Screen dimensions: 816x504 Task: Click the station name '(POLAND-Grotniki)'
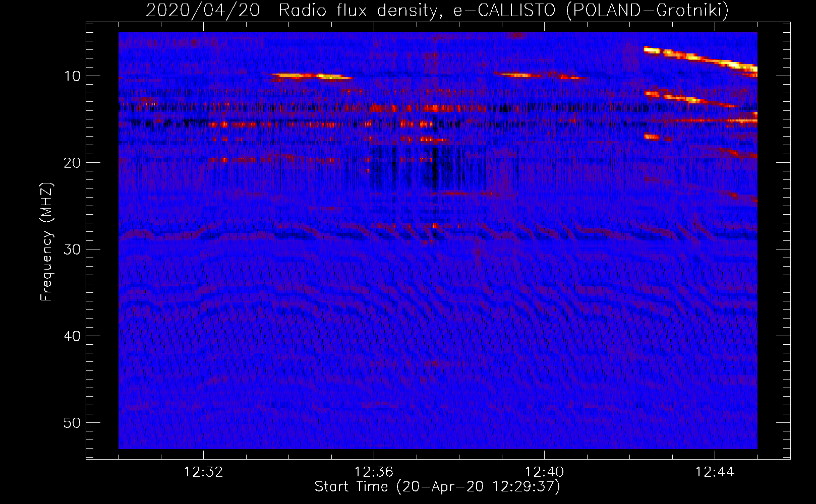click(648, 10)
